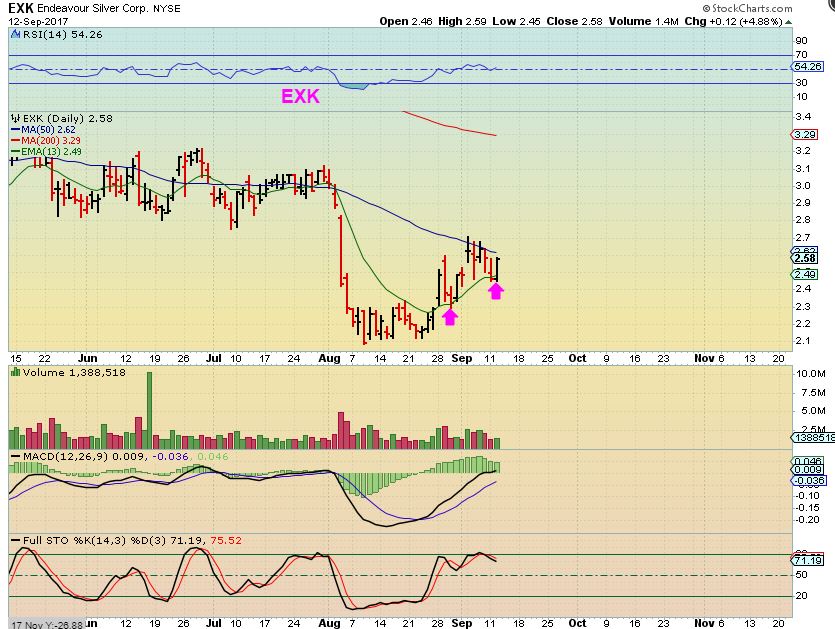Click the candlestick icon before EXK (Daily)
Screen dimensions: 835x629
(x=15, y=118)
